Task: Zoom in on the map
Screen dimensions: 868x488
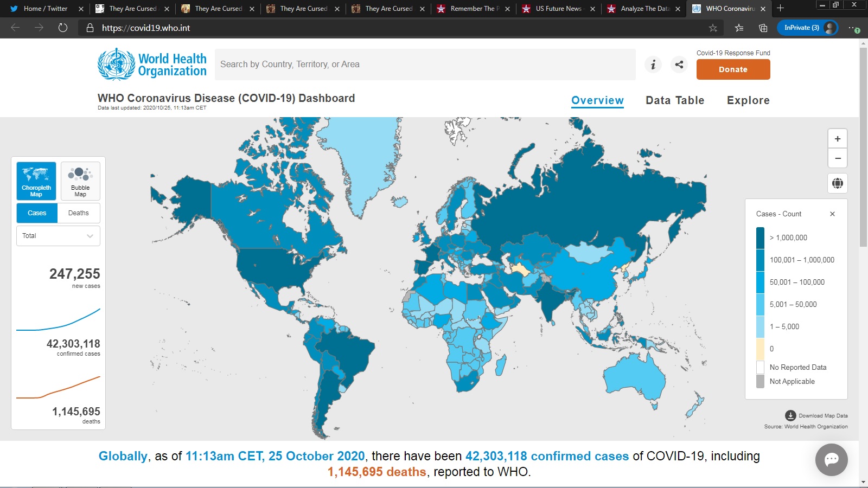Action: (x=837, y=139)
